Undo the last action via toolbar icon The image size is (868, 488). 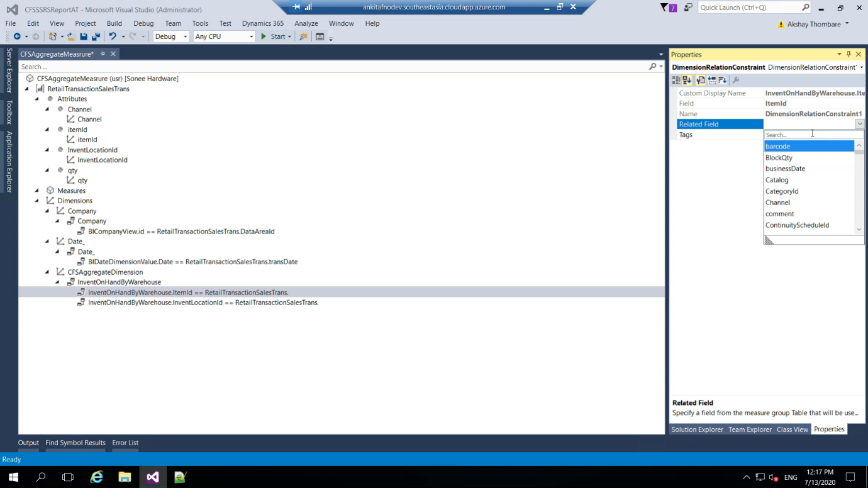pos(113,36)
